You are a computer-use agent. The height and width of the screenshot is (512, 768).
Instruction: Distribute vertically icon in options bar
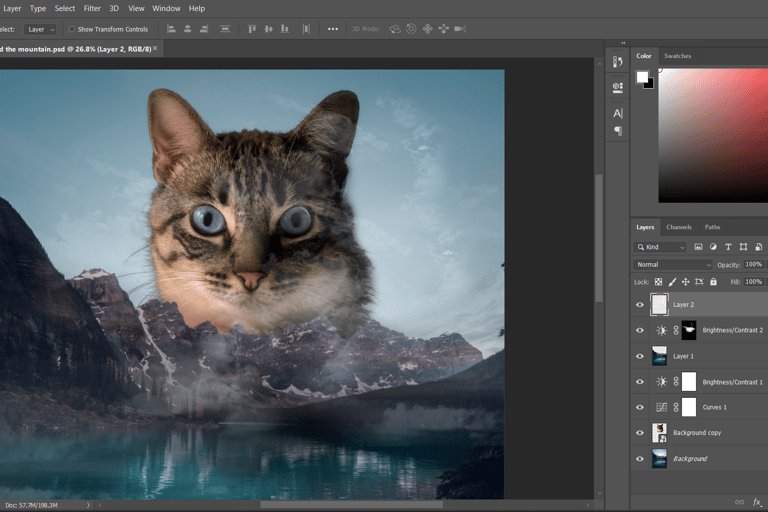225,29
